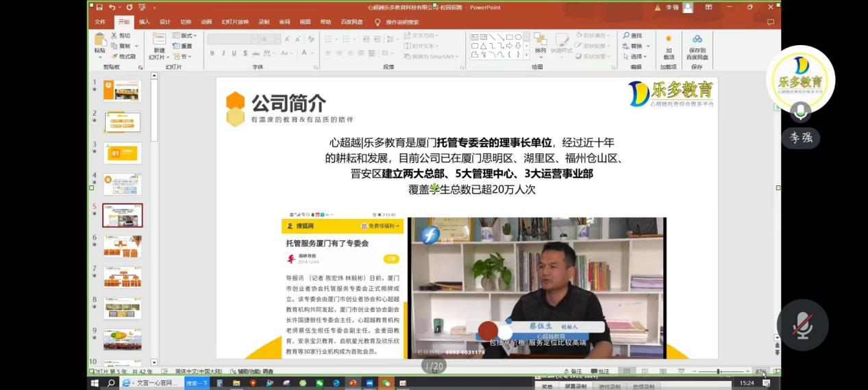Switch to the Slide Show (幻灯片放映) tab
This screenshot has height=390, width=868.
(235, 22)
